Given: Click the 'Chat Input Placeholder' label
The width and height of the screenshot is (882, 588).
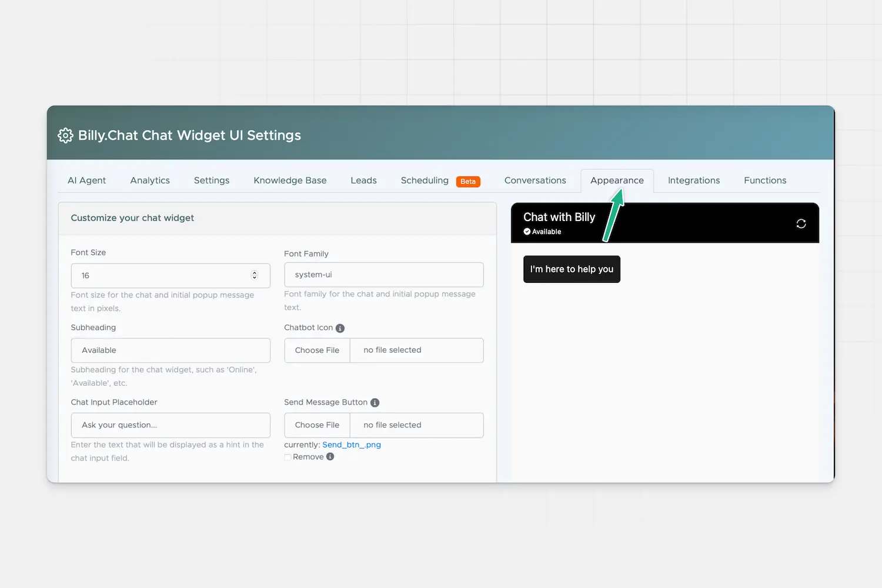Looking at the screenshot, I should (x=114, y=402).
